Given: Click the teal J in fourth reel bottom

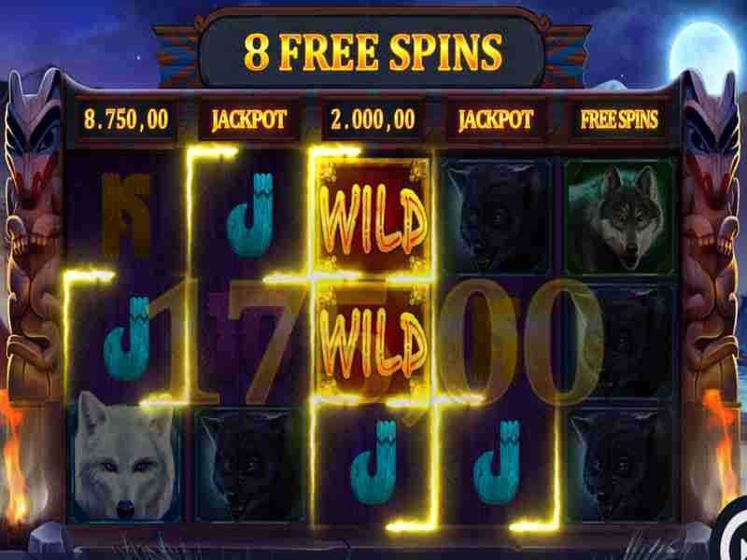Looking at the screenshot, I should [x=498, y=462].
